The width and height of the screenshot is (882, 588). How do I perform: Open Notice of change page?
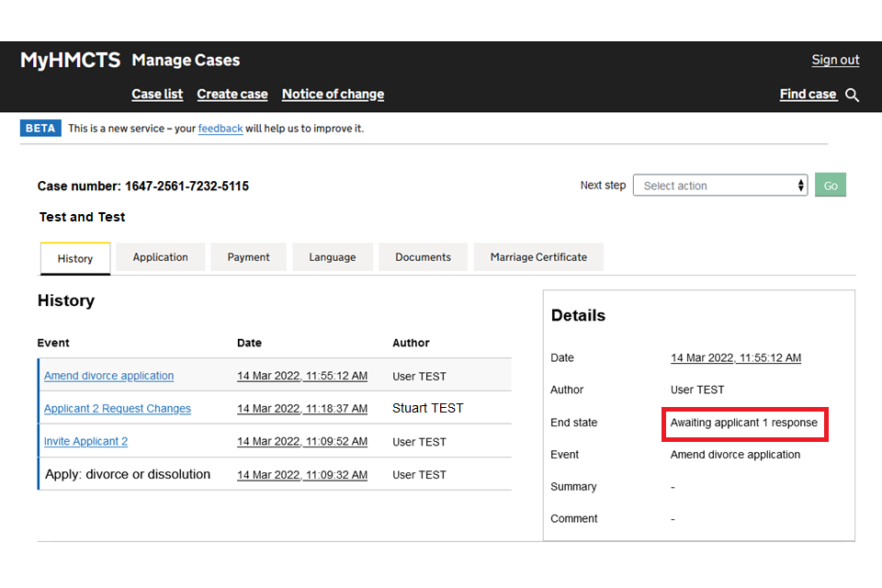333,94
